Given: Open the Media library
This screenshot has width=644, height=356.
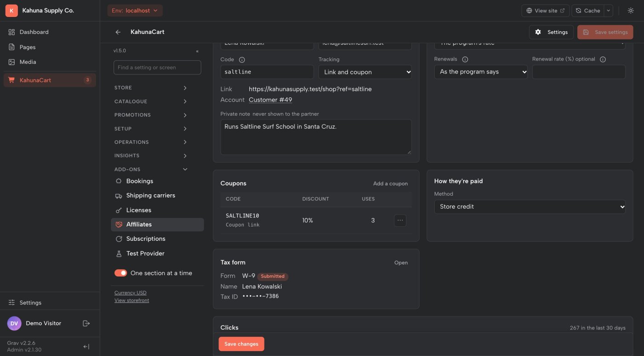Looking at the screenshot, I should click(x=50, y=62).
